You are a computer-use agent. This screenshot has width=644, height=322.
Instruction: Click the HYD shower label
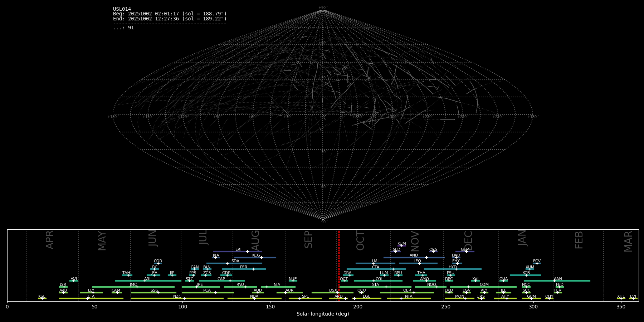click(453, 267)
